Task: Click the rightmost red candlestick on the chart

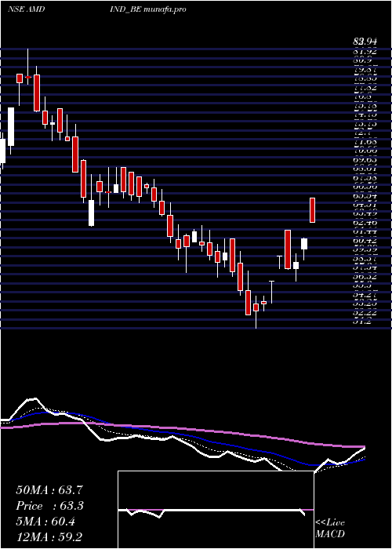Action: (312, 210)
